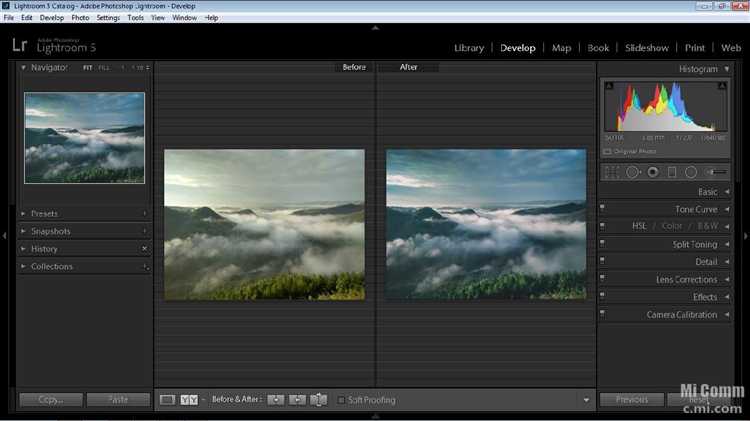The height and width of the screenshot is (421, 750).
Task: Switch to the Map module
Action: 561,48
